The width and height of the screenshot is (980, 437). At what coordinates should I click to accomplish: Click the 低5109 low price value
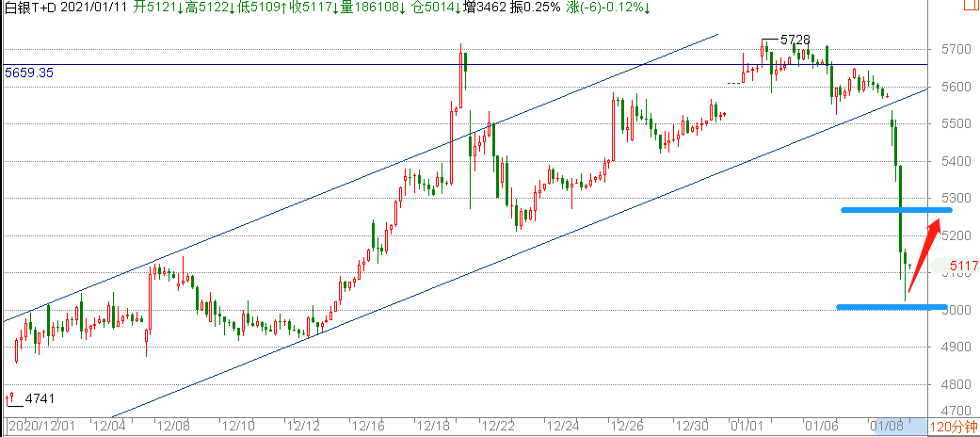(x=262, y=8)
